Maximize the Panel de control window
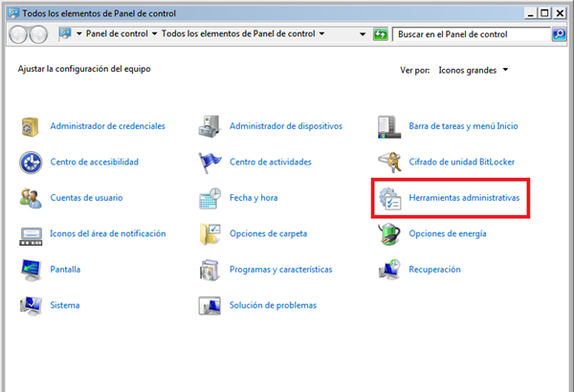 (544, 13)
